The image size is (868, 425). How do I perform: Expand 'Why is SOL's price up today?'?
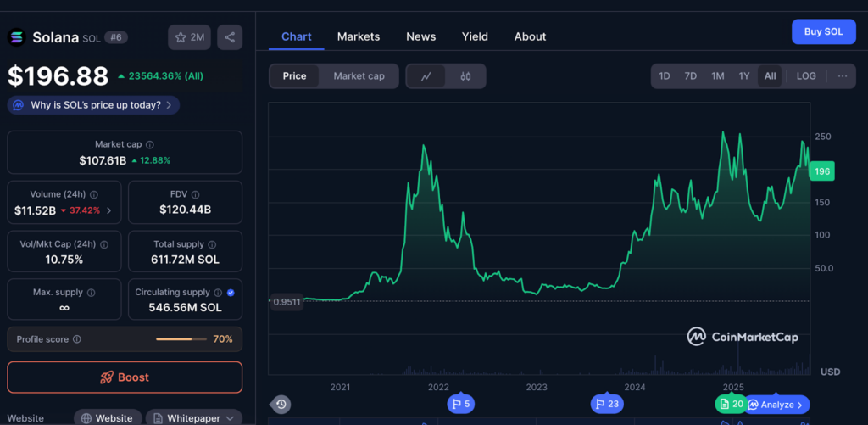[x=93, y=105]
